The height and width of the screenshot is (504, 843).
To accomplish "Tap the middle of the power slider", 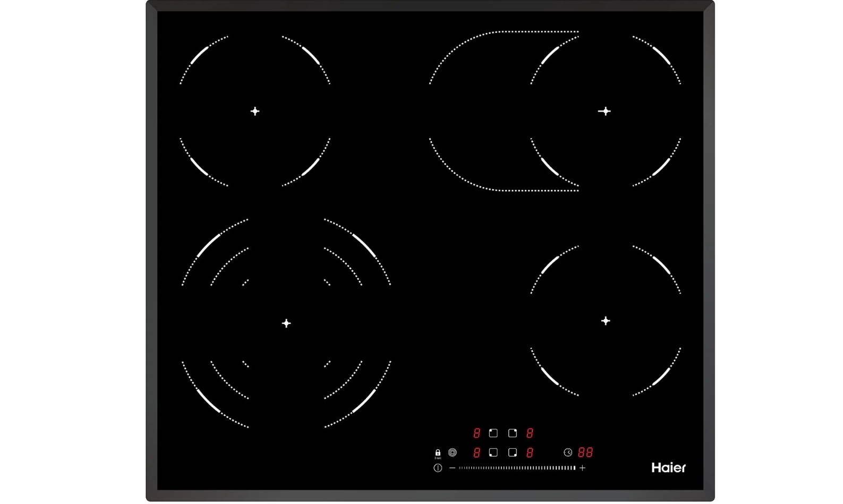I will [x=517, y=468].
